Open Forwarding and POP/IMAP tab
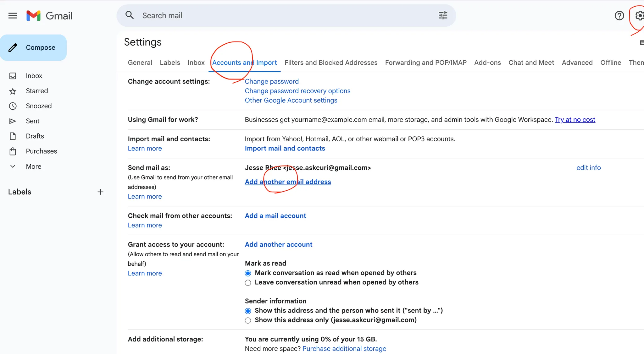Image resolution: width=644 pixels, height=354 pixels. [426, 63]
